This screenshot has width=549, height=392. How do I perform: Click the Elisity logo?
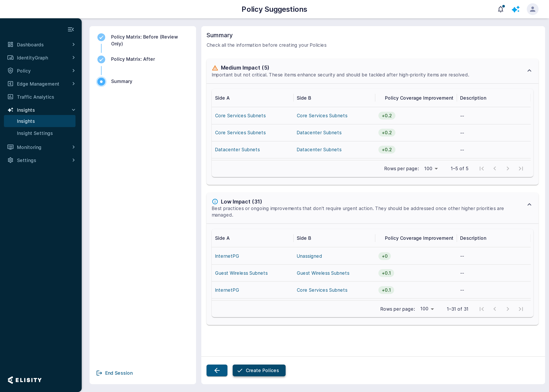click(25, 380)
